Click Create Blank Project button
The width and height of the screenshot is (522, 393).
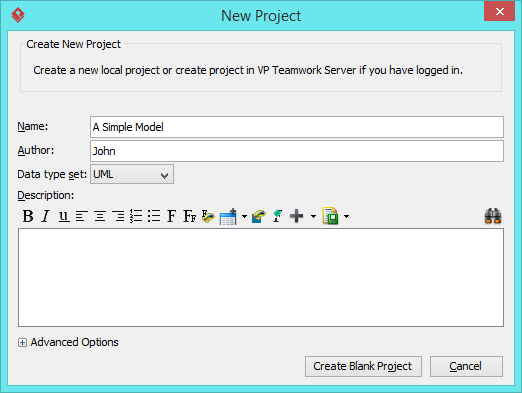(x=363, y=366)
